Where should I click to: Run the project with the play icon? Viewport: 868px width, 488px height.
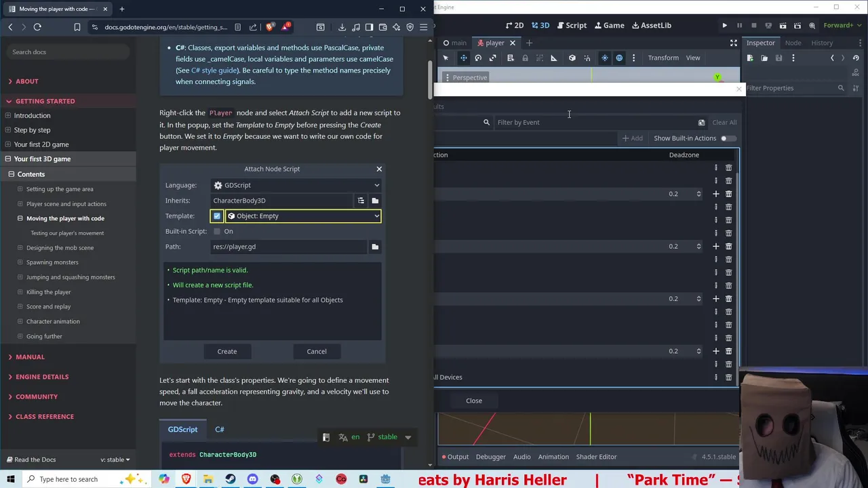[x=725, y=25]
